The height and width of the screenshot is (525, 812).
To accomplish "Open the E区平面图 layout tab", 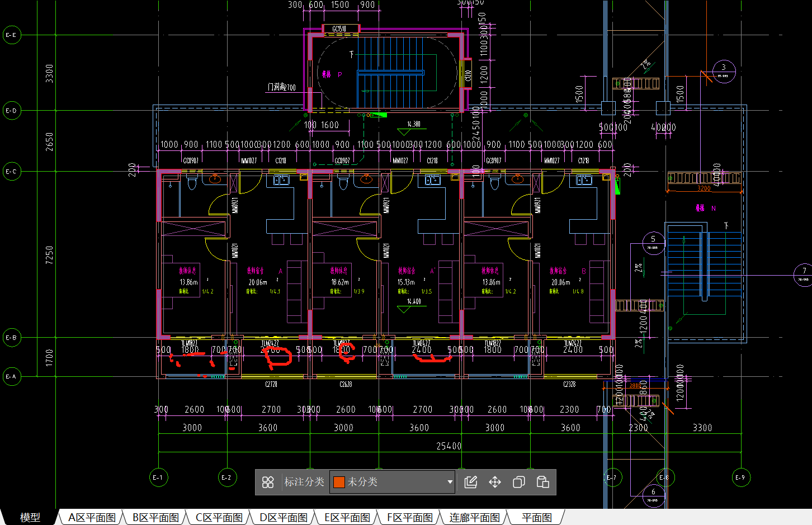I will point(347,518).
